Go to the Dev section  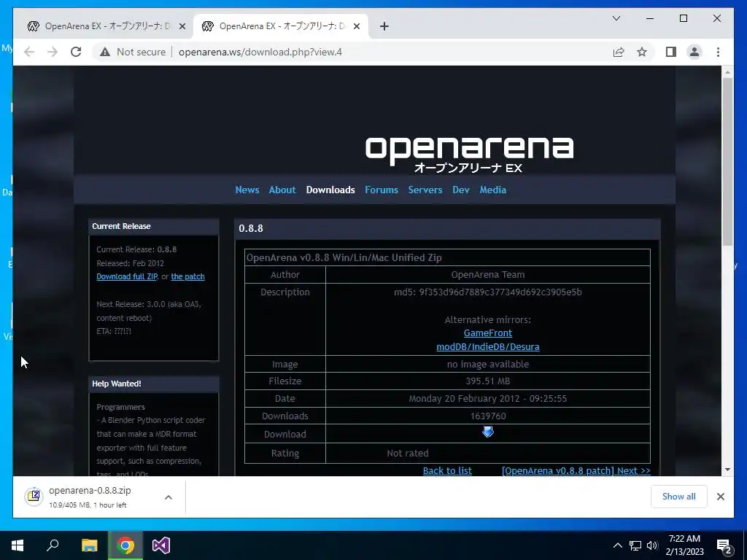coord(461,190)
